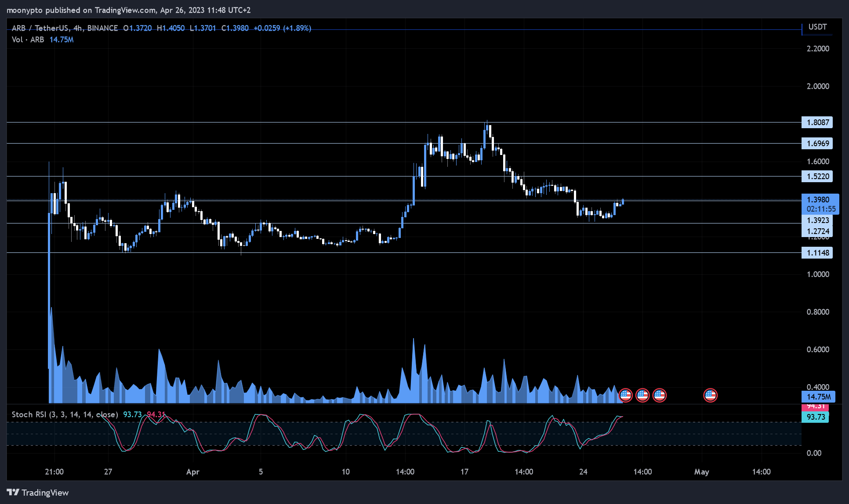Viewport: 849px width, 504px height.
Task: Click the 17 date axis label
Action: coord(464,472)
